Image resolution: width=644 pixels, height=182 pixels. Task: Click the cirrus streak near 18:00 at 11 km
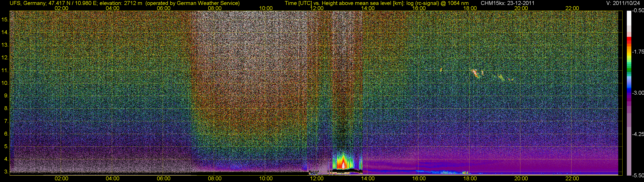[475, 73]
